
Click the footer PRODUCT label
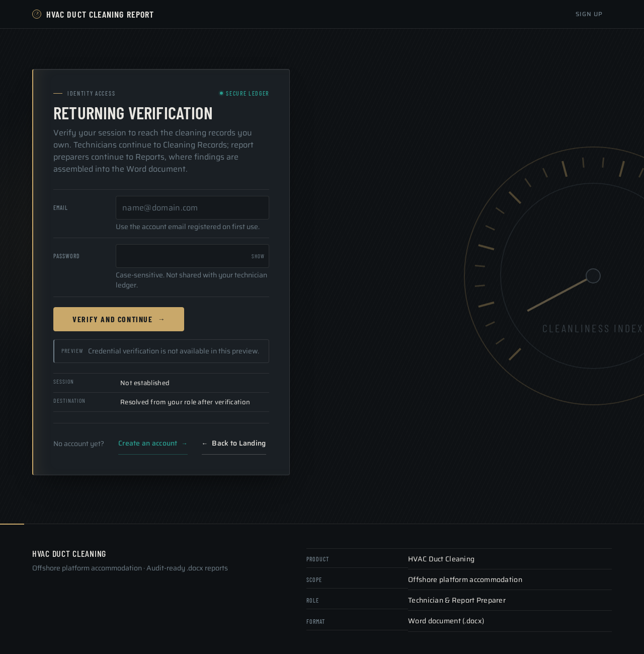[x=317, y=559]
